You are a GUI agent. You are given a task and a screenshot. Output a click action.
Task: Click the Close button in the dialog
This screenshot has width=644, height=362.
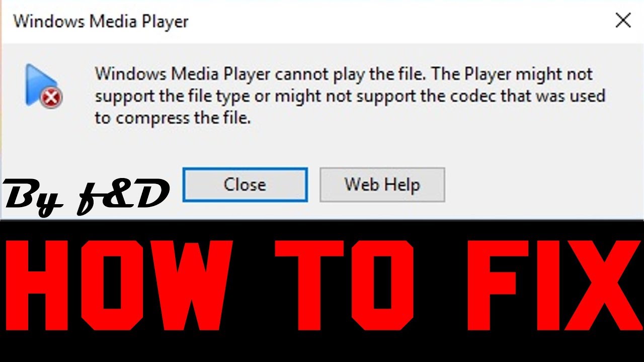(245, 185)
